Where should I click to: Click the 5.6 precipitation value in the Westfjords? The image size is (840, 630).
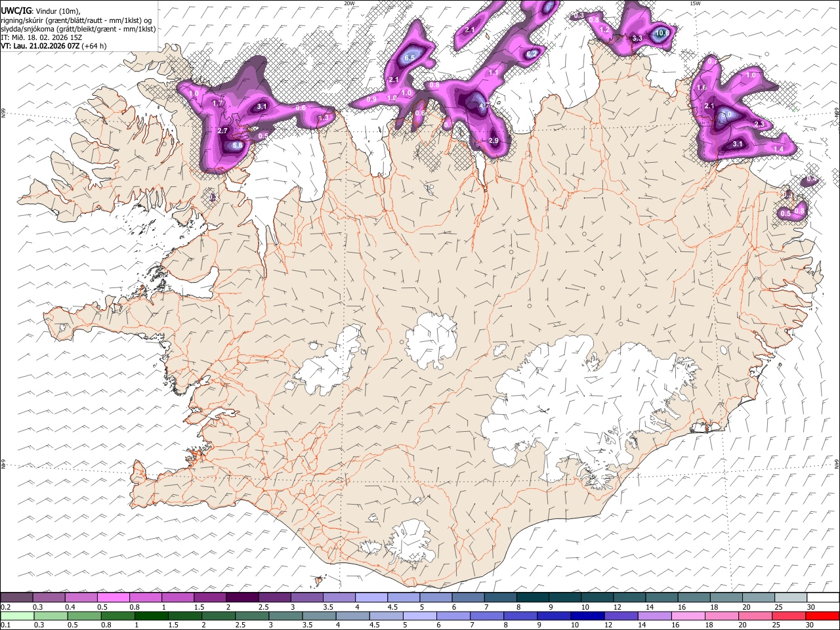238,145
